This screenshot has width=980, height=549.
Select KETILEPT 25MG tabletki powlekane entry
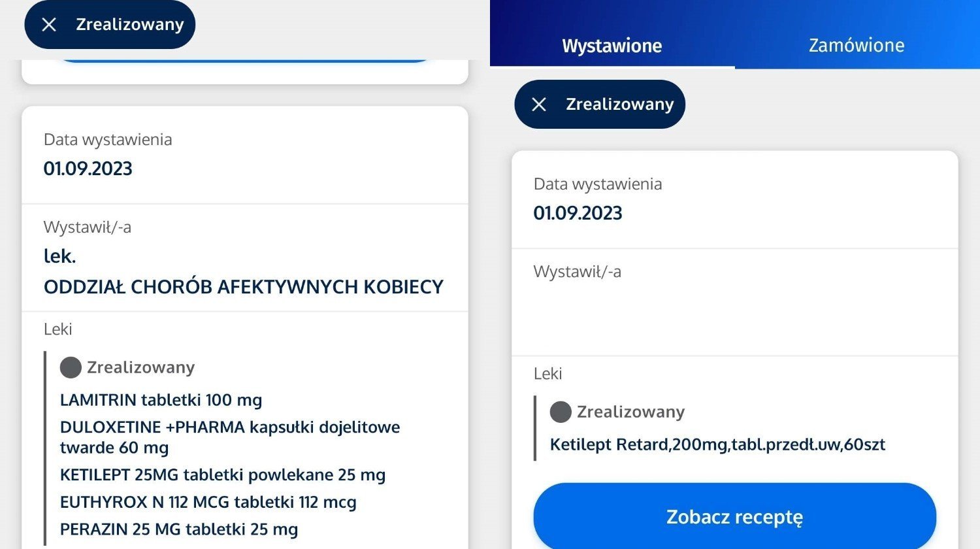click(x=223, y=474)
